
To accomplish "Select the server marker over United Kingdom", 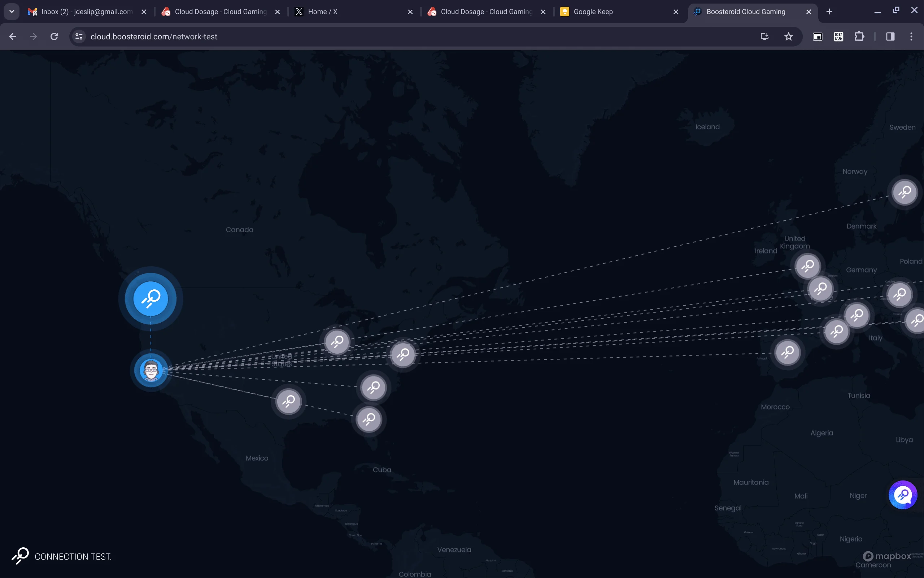I will [x=807, y=266].
